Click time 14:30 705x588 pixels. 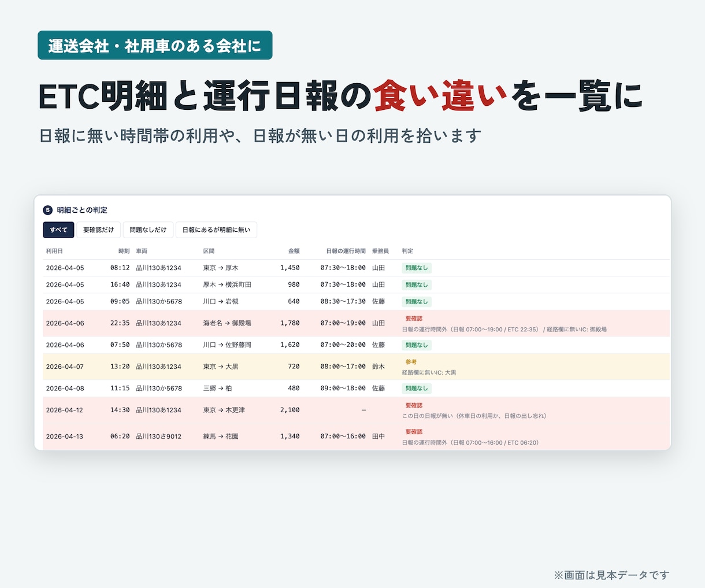[x=120, y=410]
